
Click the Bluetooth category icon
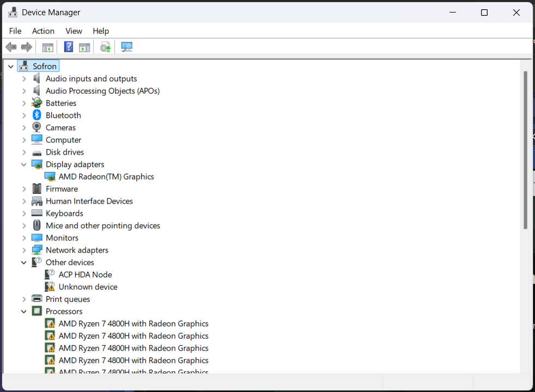click(37, 115)
